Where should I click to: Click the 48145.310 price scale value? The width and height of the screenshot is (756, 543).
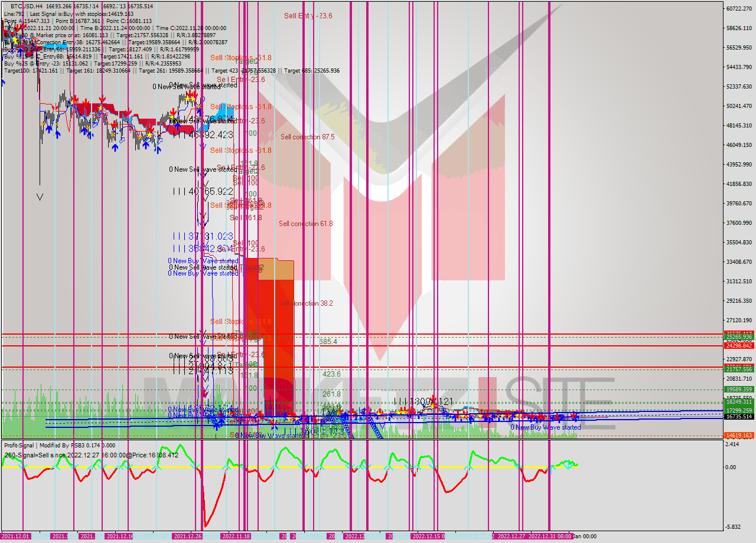[x=738, y=125]
